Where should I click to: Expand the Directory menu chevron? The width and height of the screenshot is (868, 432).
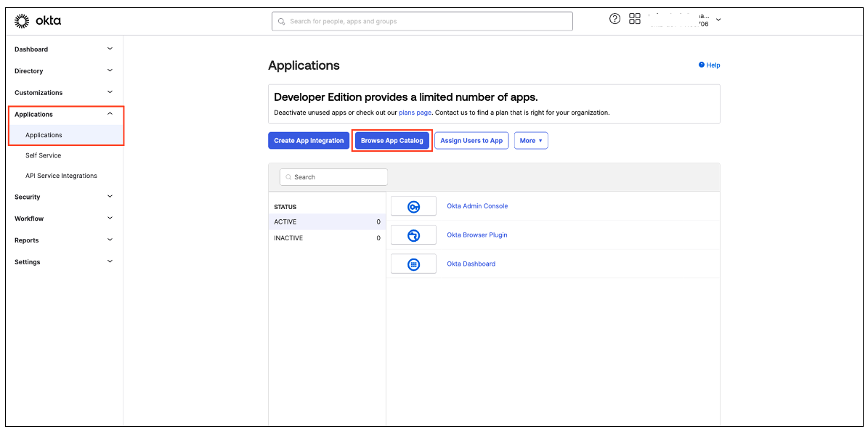pos(110,70)
